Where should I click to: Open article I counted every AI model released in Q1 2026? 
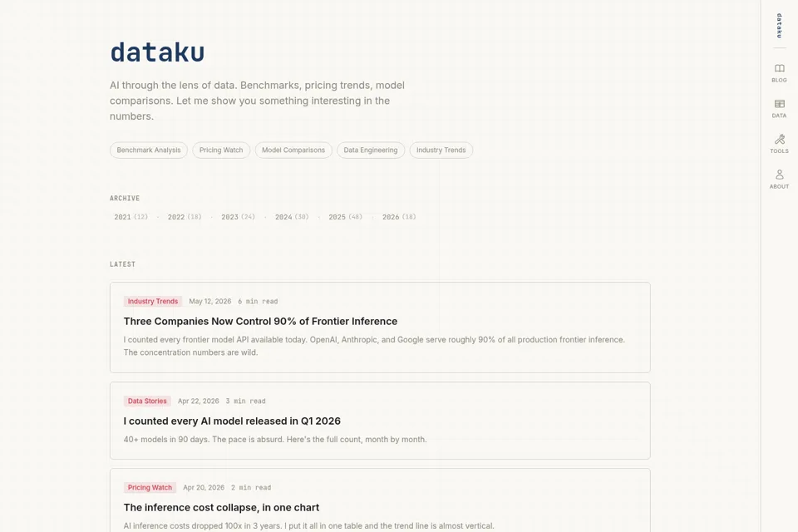click(232, 421)
